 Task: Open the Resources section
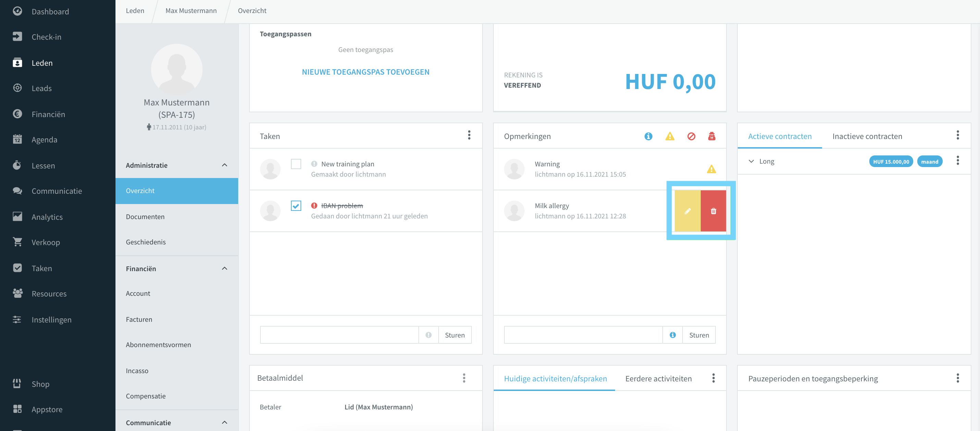[x=49, y=293]
